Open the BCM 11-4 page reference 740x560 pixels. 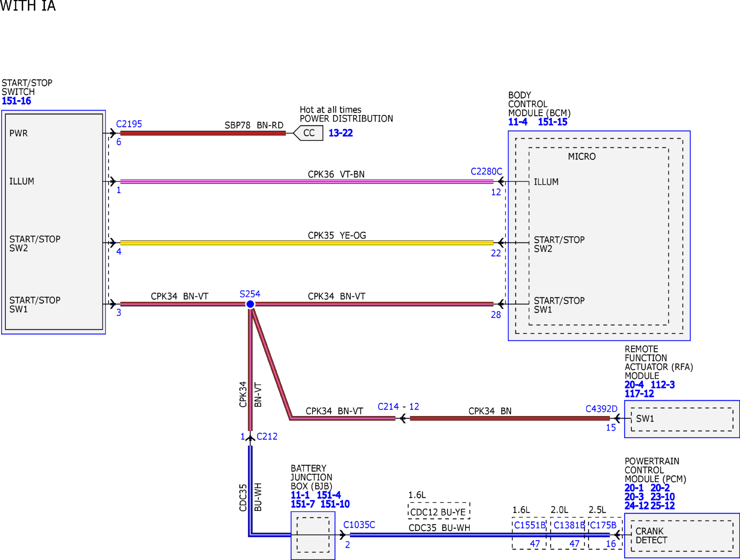[x=518, y=122]
